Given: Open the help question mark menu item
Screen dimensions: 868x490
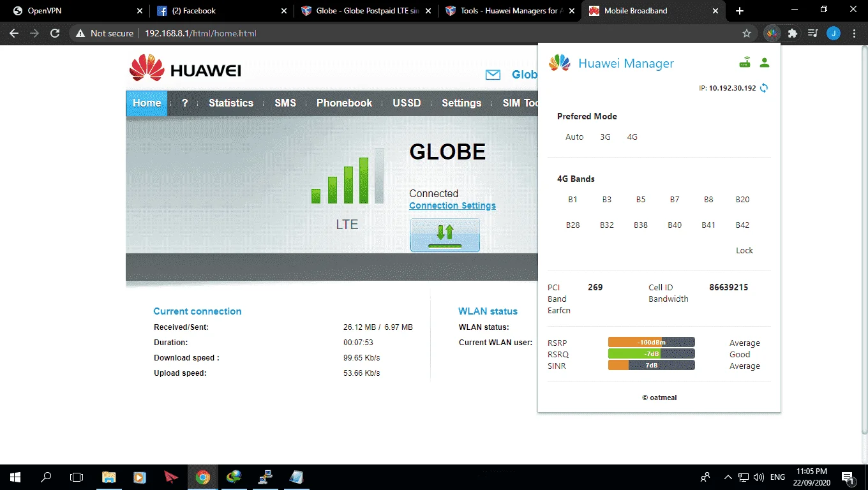Looking at the screenshot, I should coord(184,103).
